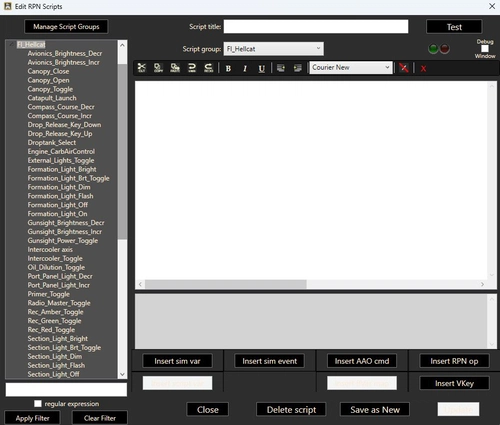The height and width of the screenshot is (425, 500).
Task: Click the editor horizontal scrollbar thumb
Action: (x=226, y=284)
